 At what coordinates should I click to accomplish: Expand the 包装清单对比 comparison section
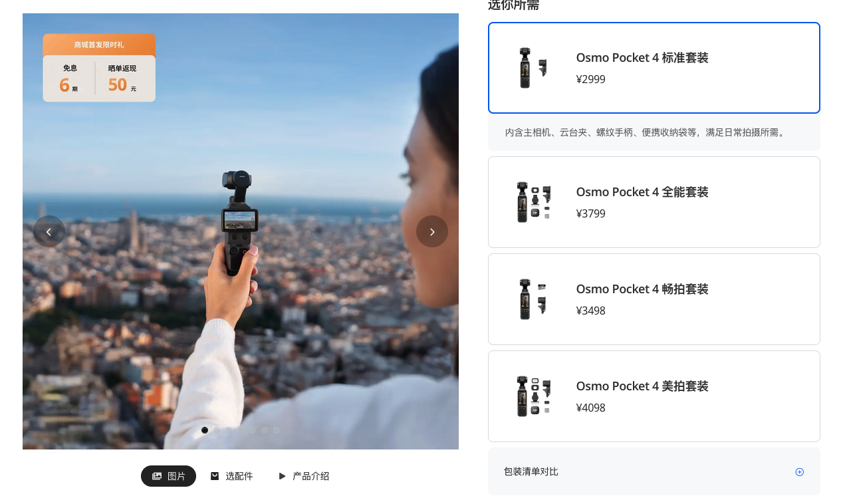pos(654,471)
